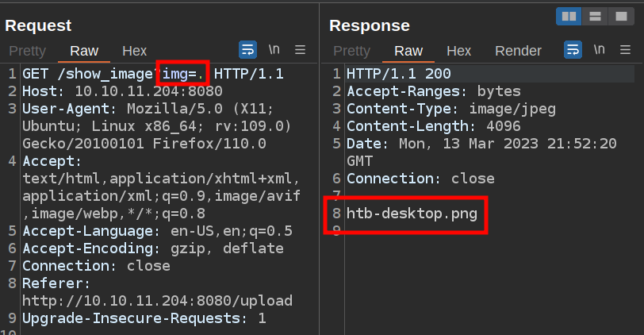Toggle word wrap in Response panel

pos(573,50)
